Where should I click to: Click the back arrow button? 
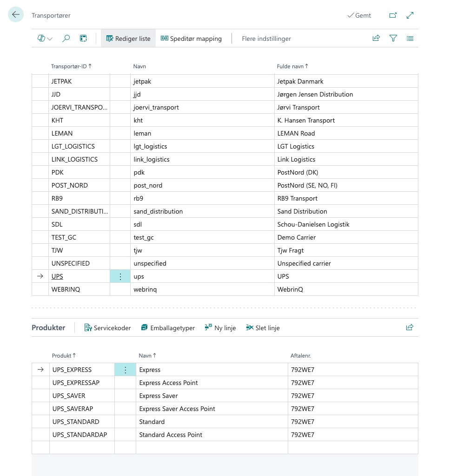[16, 15]
